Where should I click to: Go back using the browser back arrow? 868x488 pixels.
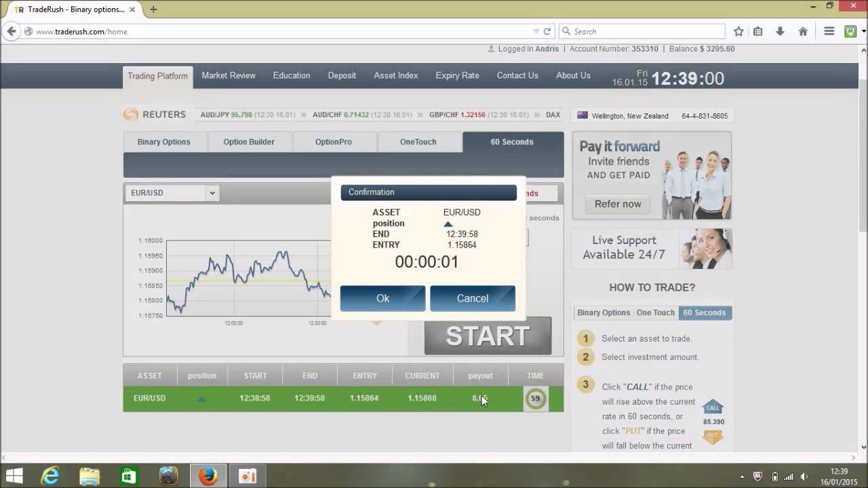click(11, 31)
